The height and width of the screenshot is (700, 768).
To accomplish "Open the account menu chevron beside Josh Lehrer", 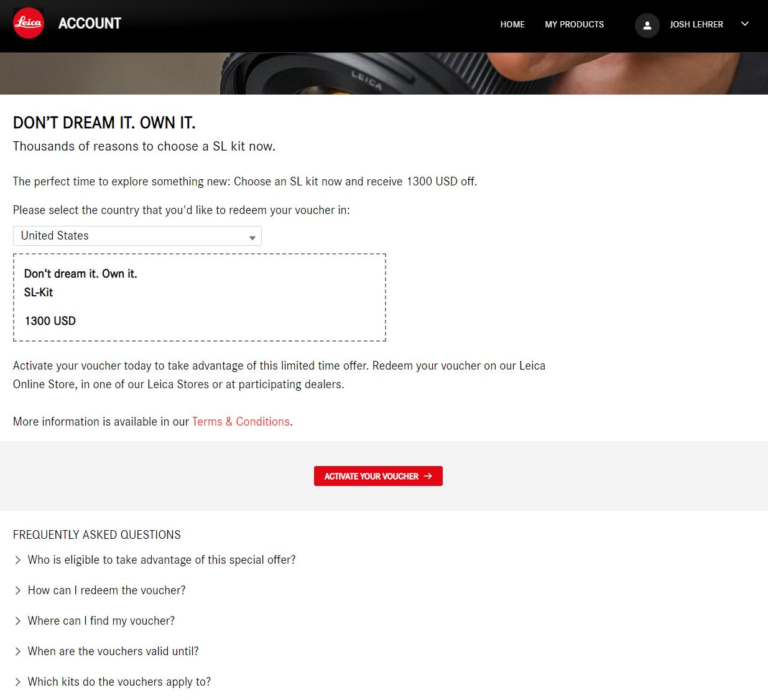I will click(x=745, y=24).
